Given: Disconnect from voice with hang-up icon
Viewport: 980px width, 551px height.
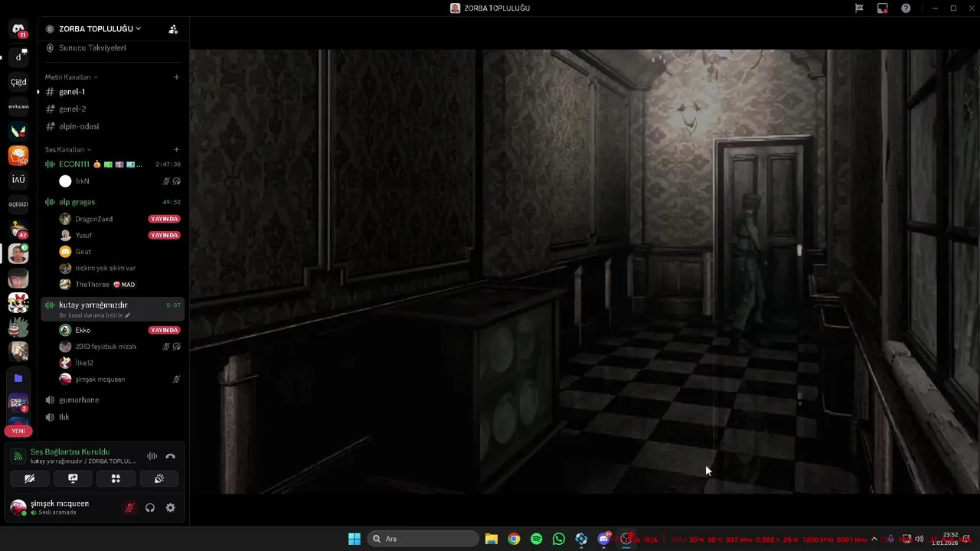Looking at the screenshot, I should (x=170, y=456).
